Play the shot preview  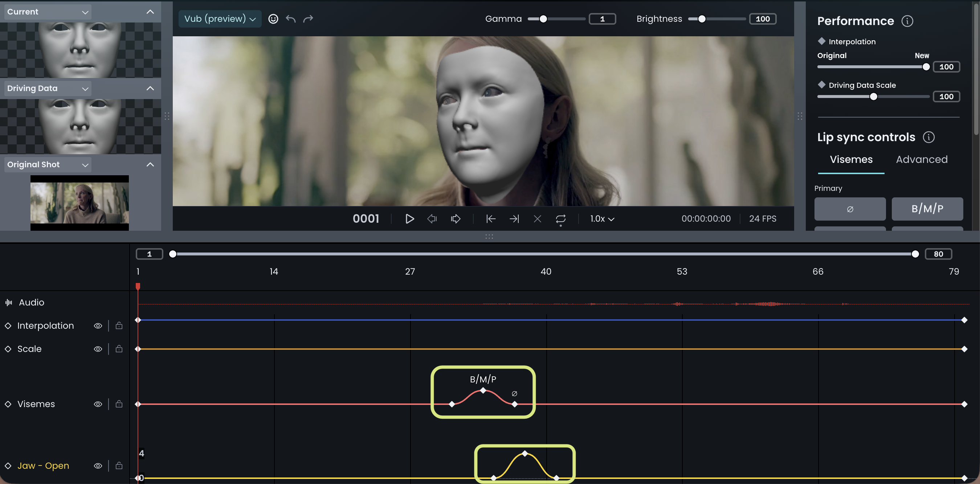point(409,219)
